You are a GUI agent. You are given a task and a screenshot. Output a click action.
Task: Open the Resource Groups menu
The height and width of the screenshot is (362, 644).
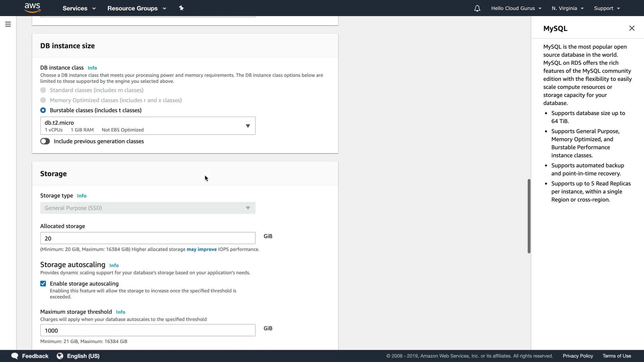pos(137,8)
